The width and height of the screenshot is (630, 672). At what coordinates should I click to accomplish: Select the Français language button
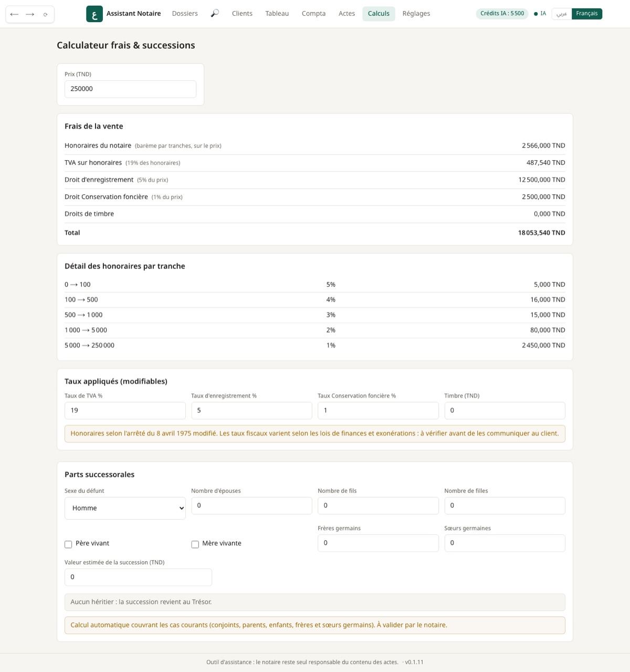pos(587,14)
